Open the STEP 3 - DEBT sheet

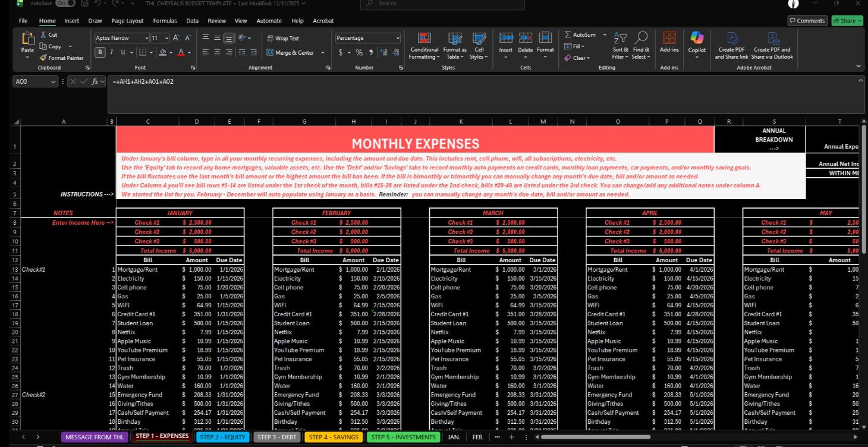coord(276,437)
